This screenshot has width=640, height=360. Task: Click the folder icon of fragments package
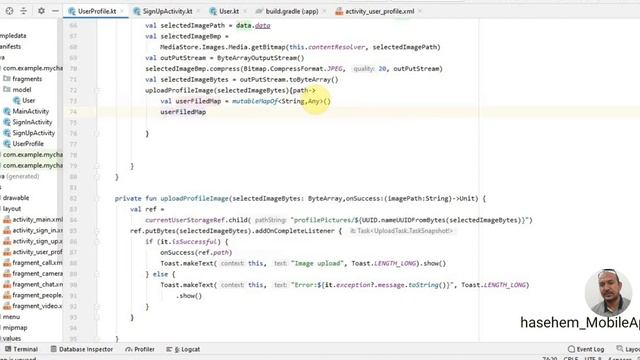[7, 78]
